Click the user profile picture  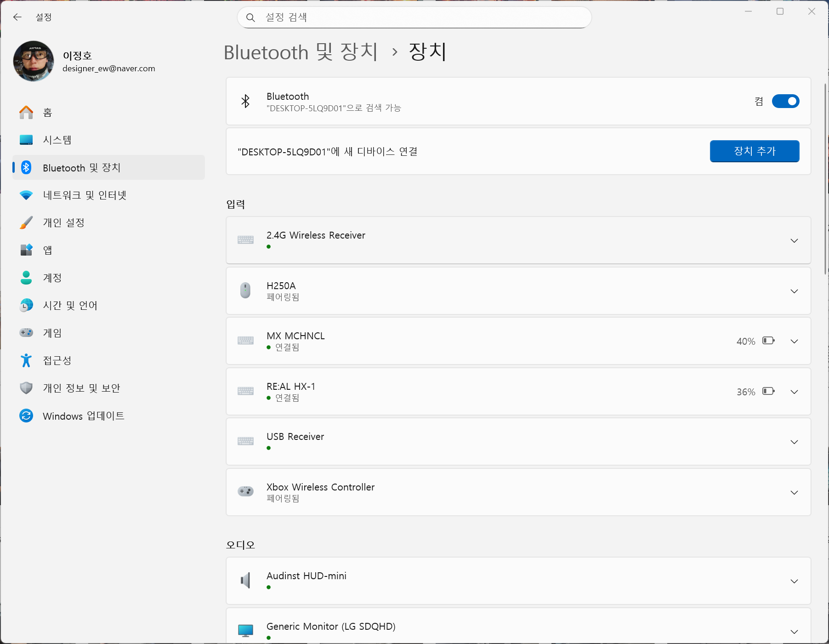click(x=34, y=61)
